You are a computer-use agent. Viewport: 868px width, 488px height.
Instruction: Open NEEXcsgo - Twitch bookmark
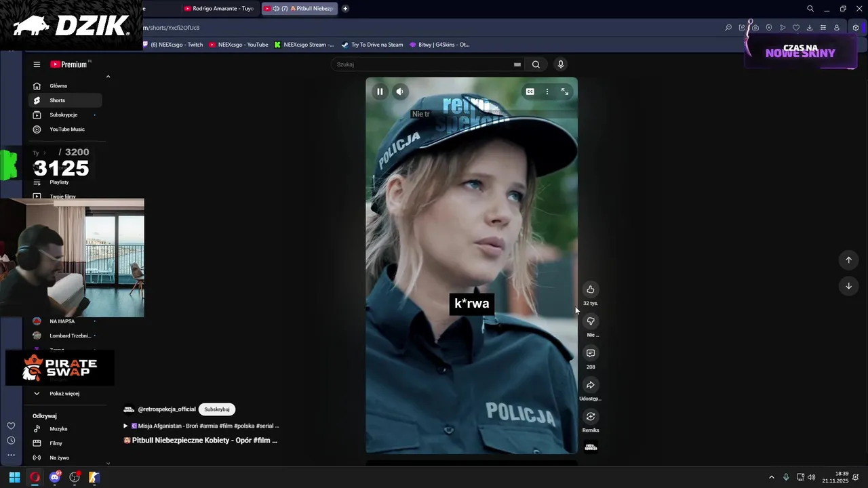click(x=172, y=45)
